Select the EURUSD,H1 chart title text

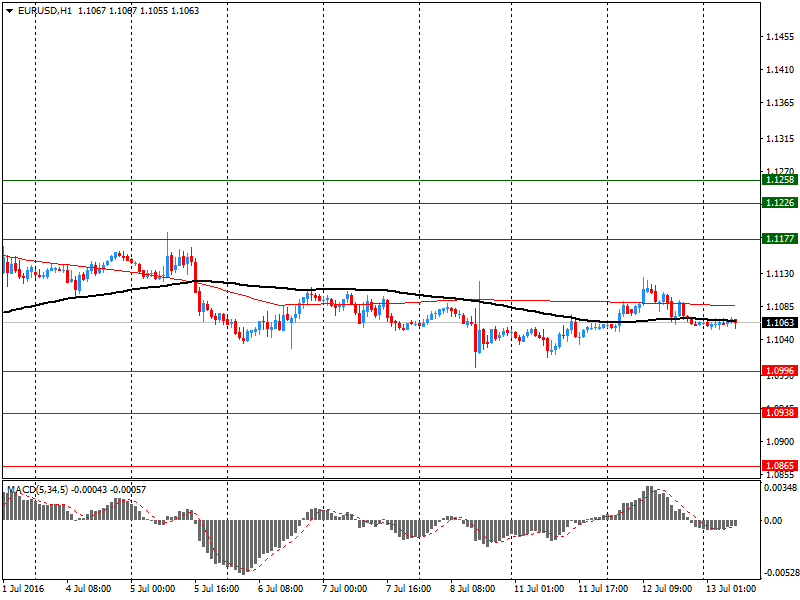(x=44, y=11)
